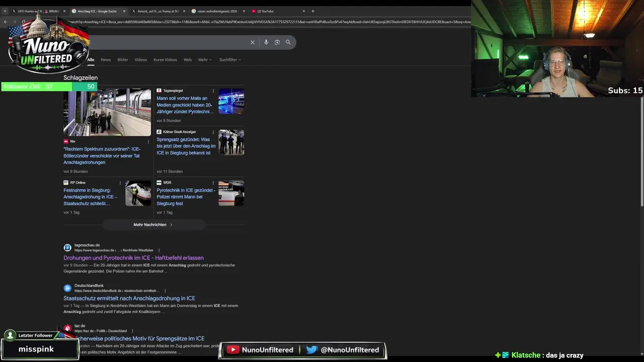
Task: Open Deutschlandfunk Staatsschutz ermittelt result
Action: click(x=129, y=298)
